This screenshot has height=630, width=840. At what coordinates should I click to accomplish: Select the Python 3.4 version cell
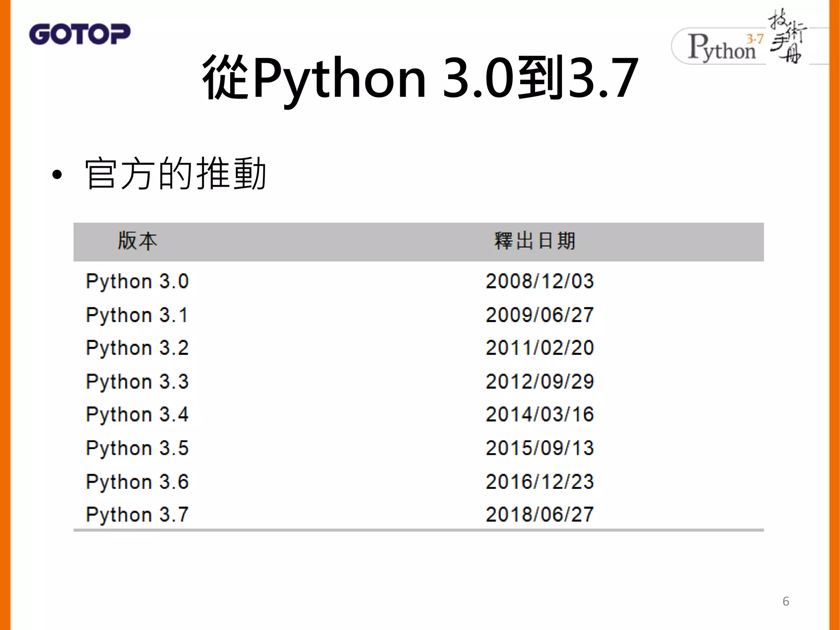pyautogui.click(x=137, y=415)
